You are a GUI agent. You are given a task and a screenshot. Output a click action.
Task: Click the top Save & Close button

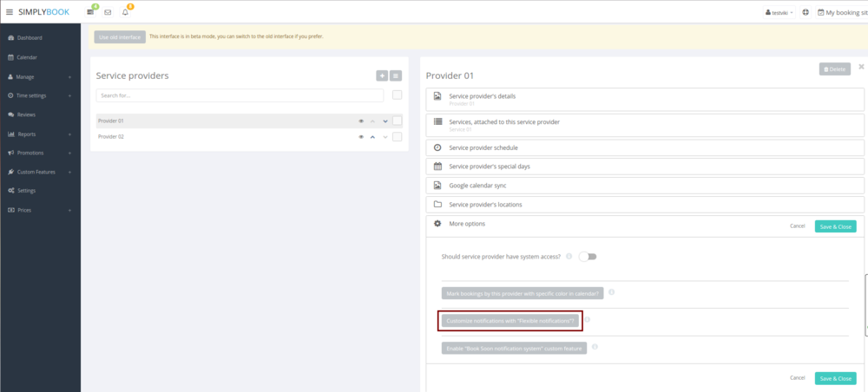[835, 226]
